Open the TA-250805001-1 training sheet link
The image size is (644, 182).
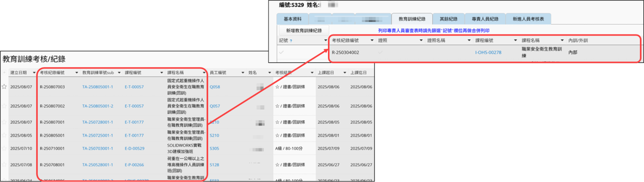[98, 87]
